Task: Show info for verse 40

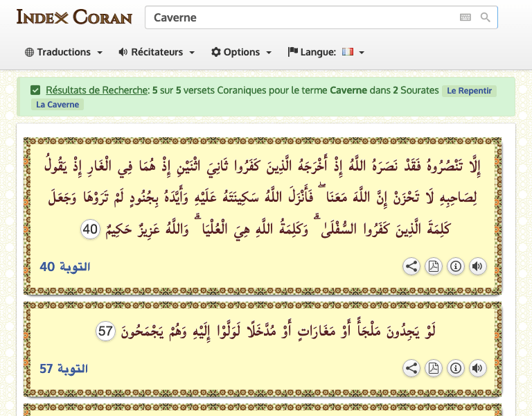Action: (456, 266)
